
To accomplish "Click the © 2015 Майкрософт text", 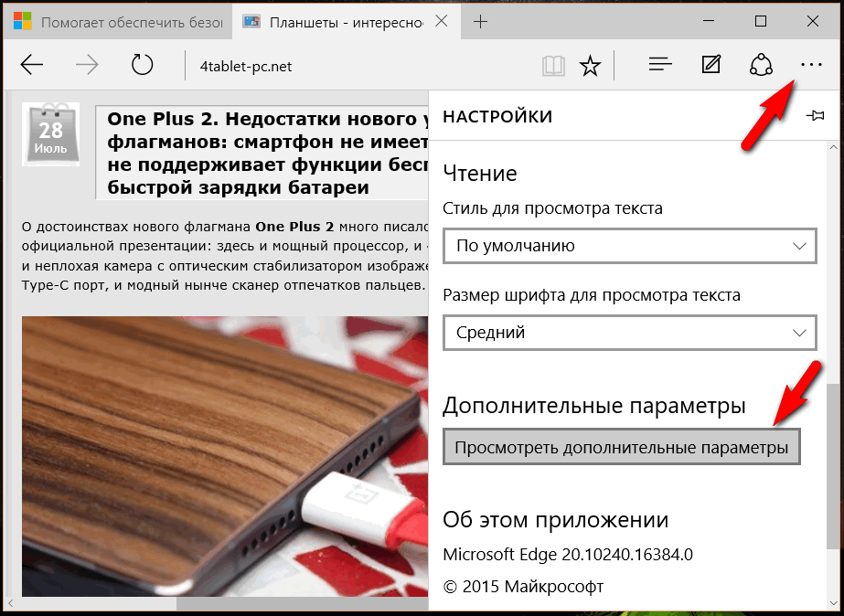I will (x=523, y=586).
